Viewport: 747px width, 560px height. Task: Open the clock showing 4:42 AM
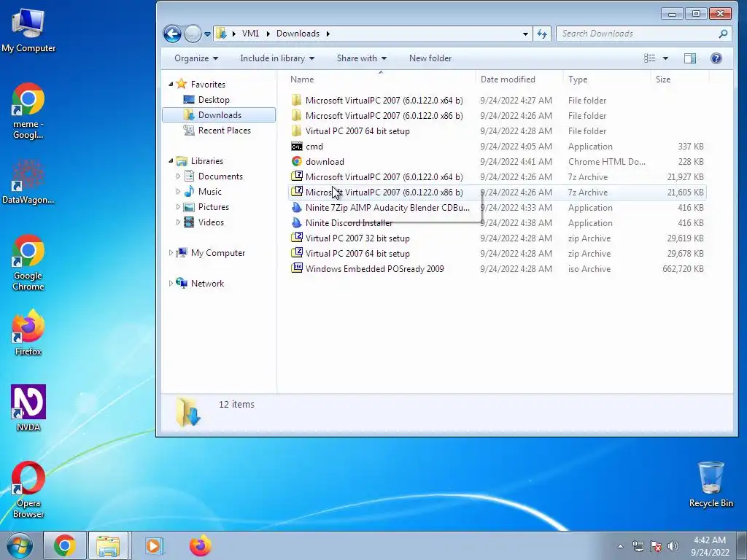710,546
